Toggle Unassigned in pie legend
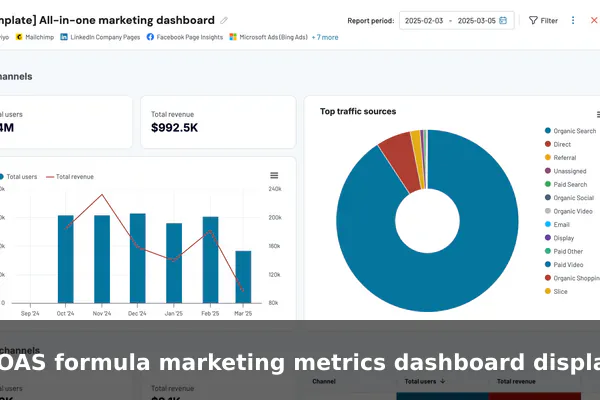Viewport: 600px width, 400px height. click(565, 171)
